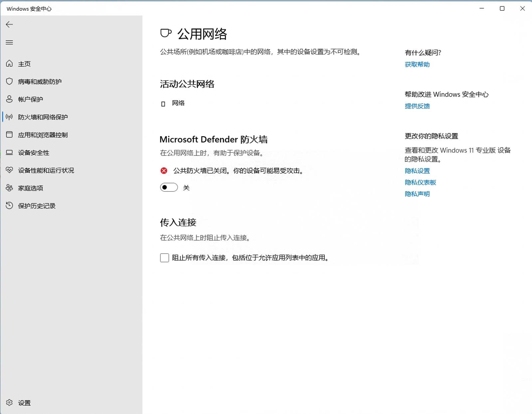Turn on the Microsoft Defender firewall toggle
Image resolution: width=532 pixels, height=414 pixels.
(x=169, y=187)
